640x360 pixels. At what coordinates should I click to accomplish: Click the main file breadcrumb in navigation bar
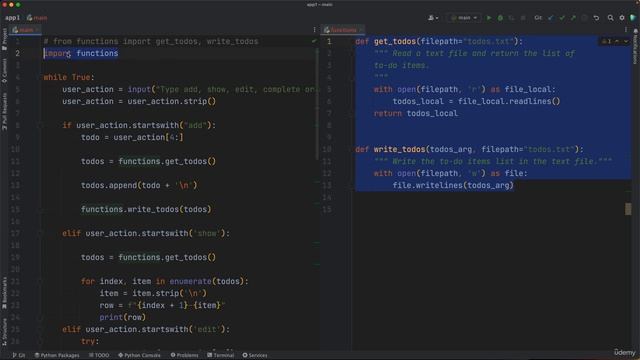tap(37, 18)
